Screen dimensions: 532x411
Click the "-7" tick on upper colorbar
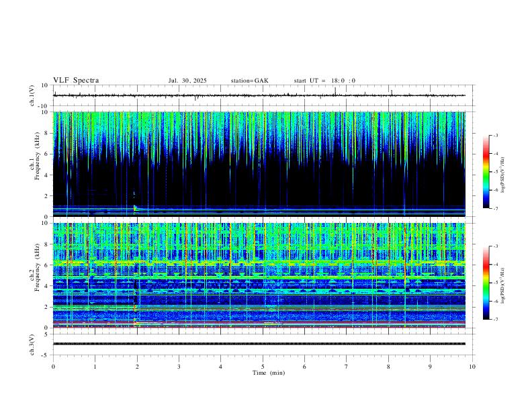click(495, 208)
